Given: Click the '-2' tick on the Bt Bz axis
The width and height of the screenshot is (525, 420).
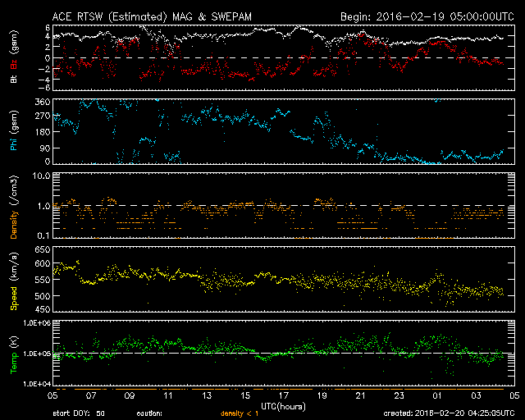Looking at the screenshot, I should pos(46,69).
